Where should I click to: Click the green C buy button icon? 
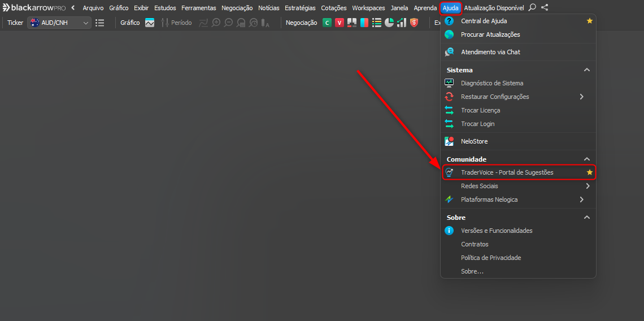point(327,23)
